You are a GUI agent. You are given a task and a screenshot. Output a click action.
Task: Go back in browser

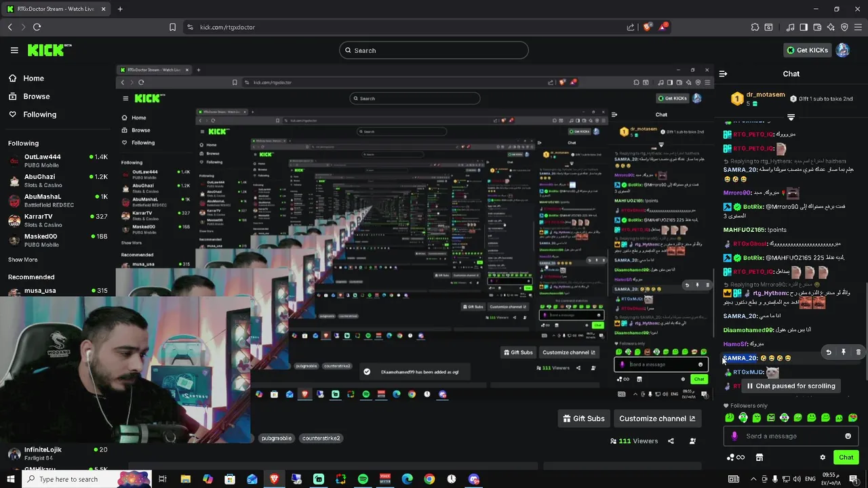pyautogui.click(x=9, y=27)
